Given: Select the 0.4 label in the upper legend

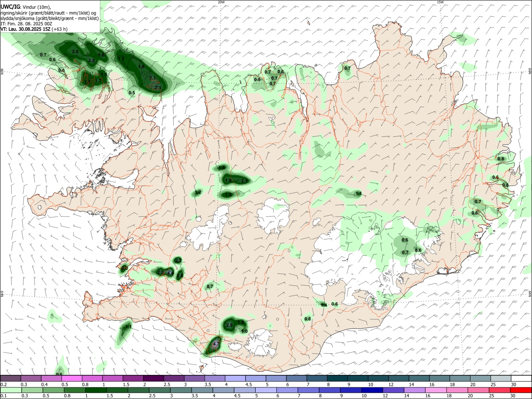Looking at the screenshot, I should coord(44,384).
